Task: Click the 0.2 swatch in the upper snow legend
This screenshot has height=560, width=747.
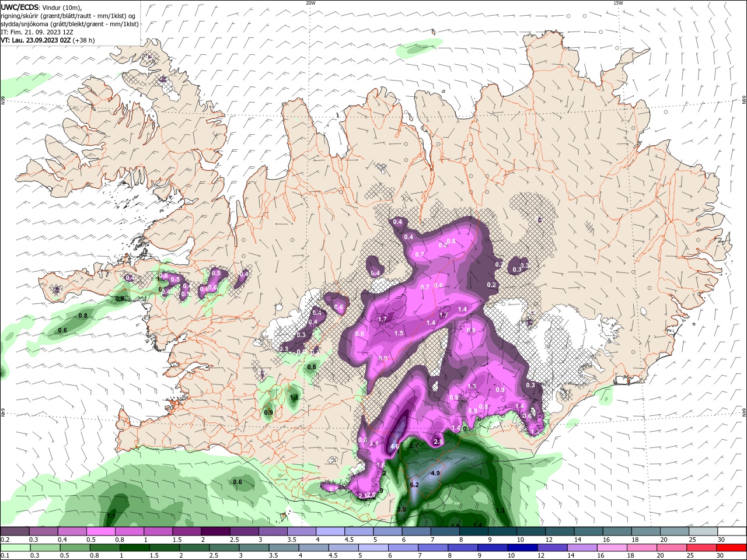Action: tap(15, 531)
